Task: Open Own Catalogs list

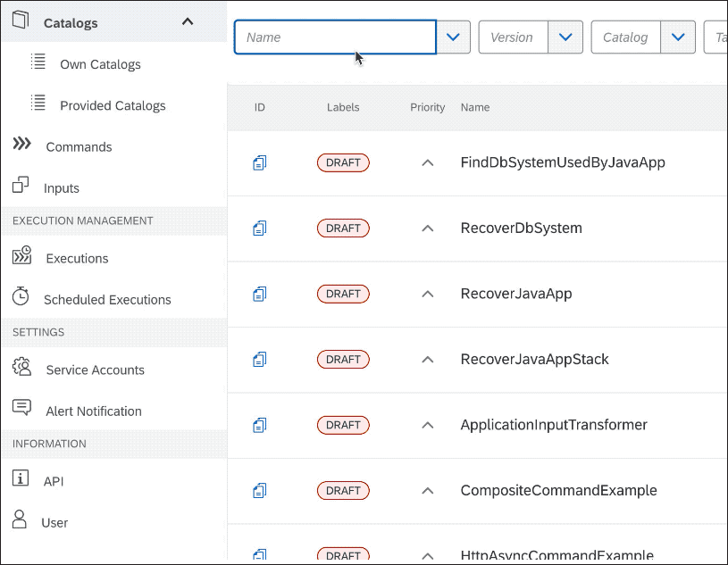Action: point(100,64)
